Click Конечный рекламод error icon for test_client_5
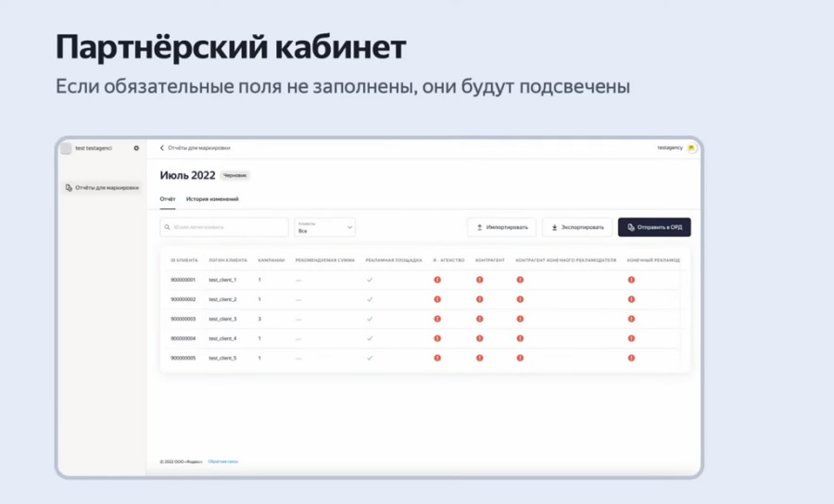Screen dimensions: 834x504 tap(631, 358)
